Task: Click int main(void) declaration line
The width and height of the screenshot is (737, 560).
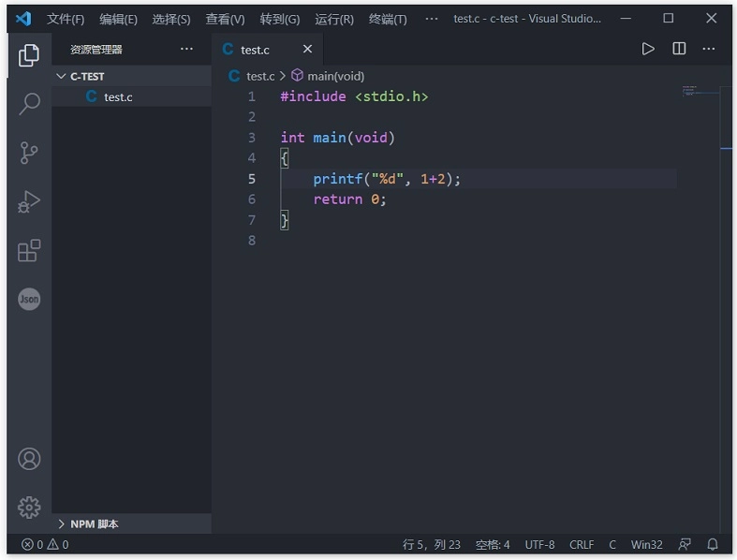Action: tap(337, 138)
